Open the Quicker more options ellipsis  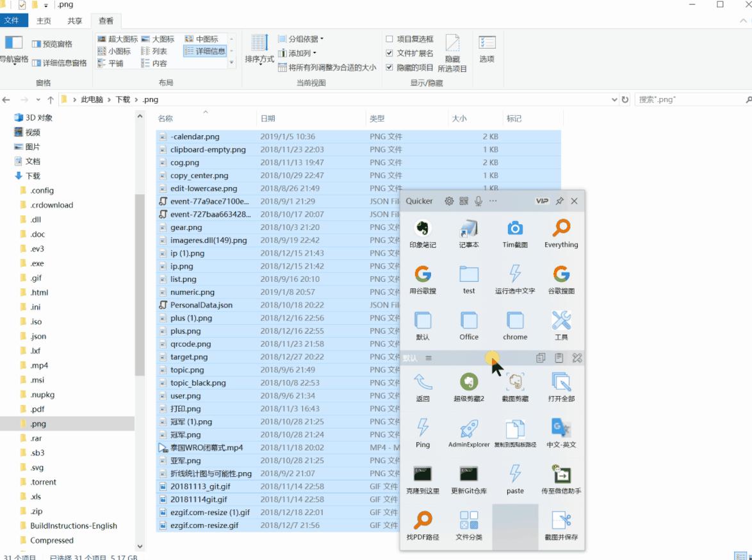pyautogui.click(x=493, y=201)
